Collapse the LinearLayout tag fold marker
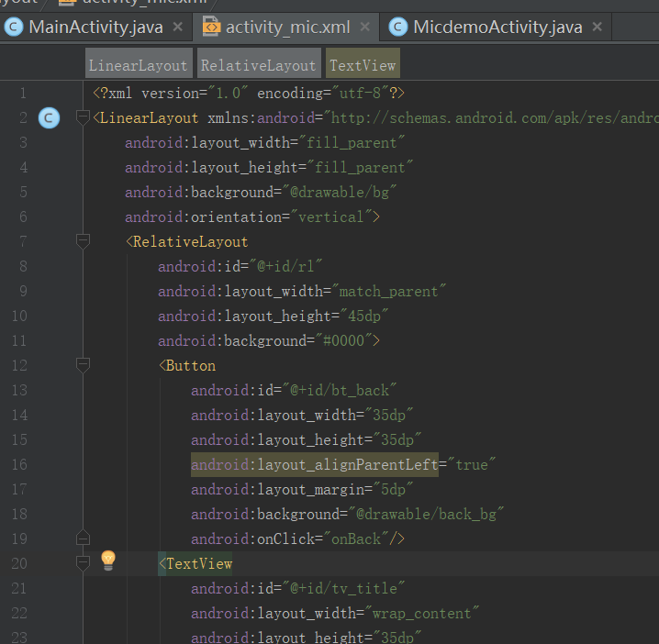This screenshot has height=644, width=659. click(83, 117)
